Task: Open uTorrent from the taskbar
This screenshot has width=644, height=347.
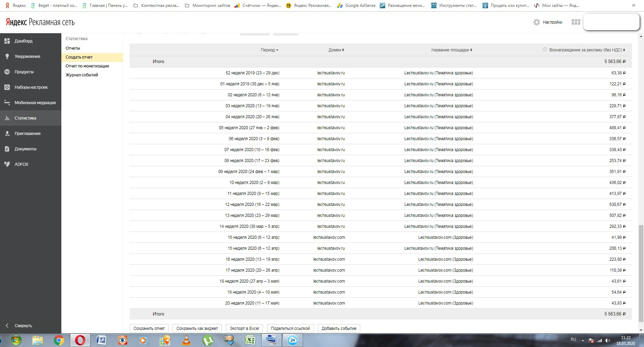Action: 208,340
